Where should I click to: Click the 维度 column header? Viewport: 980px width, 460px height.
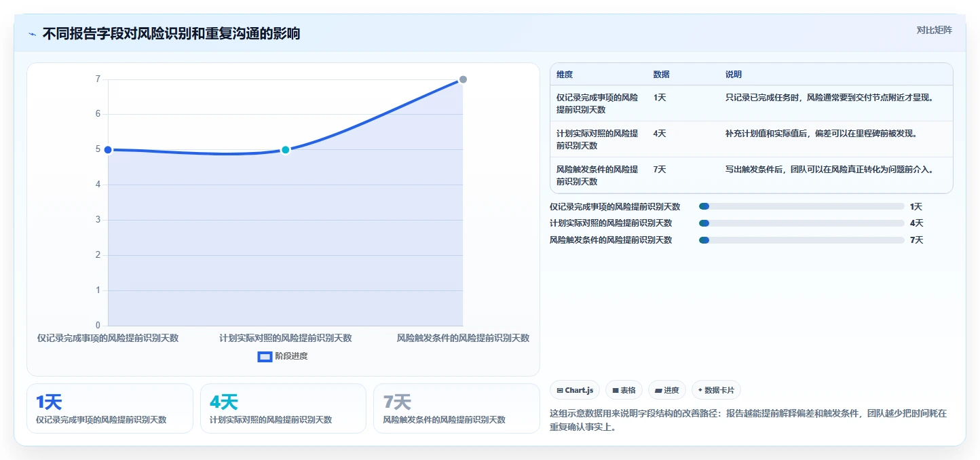pyautogui.click(x=565, y=75)
